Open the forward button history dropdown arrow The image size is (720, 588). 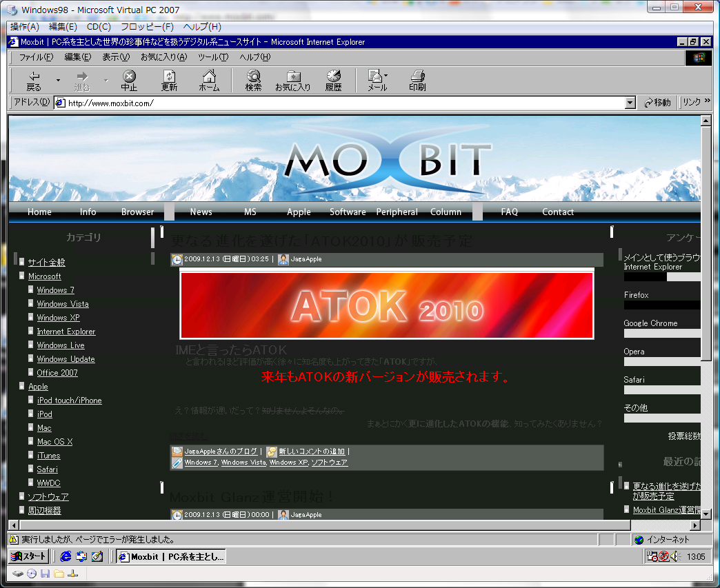pos(106,81)
